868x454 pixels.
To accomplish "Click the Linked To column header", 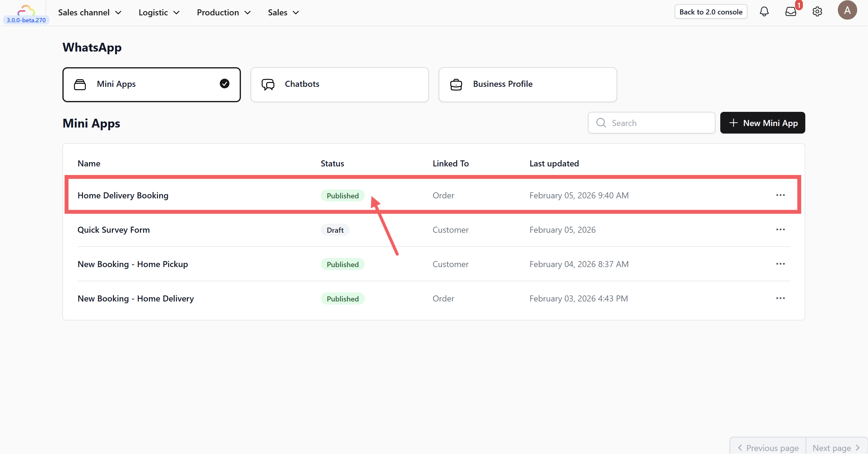I will 450,164.
